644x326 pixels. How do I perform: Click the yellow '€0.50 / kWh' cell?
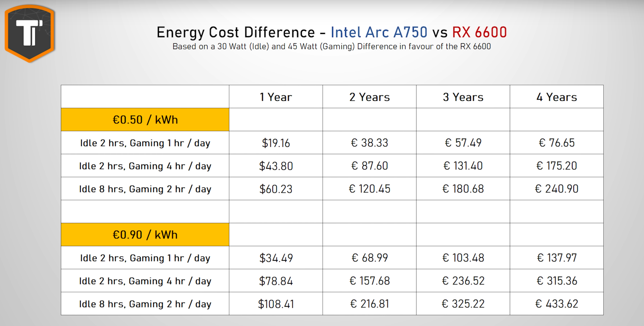click(x=145, y=120)
